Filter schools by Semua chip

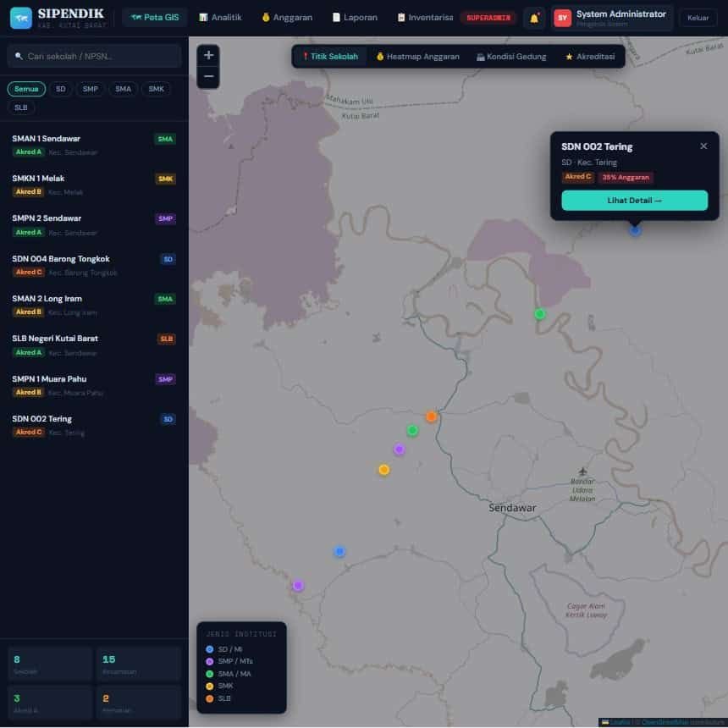(26, 89)
